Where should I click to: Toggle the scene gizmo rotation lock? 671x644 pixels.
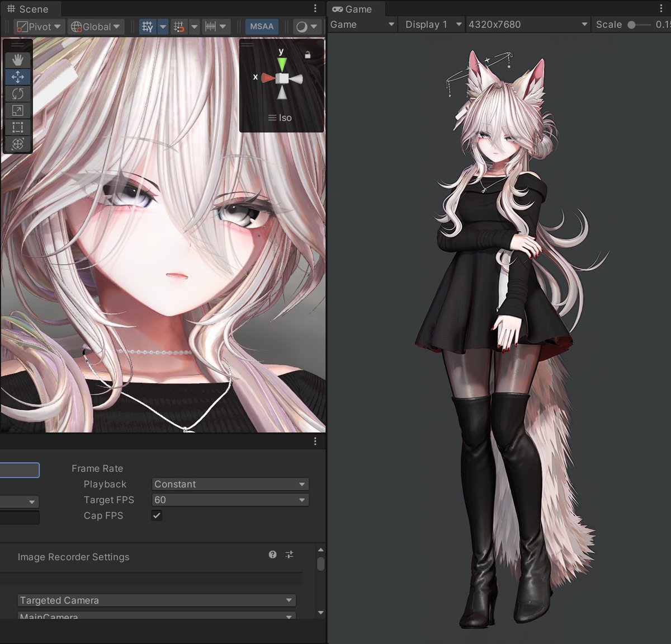click(307, 54)
